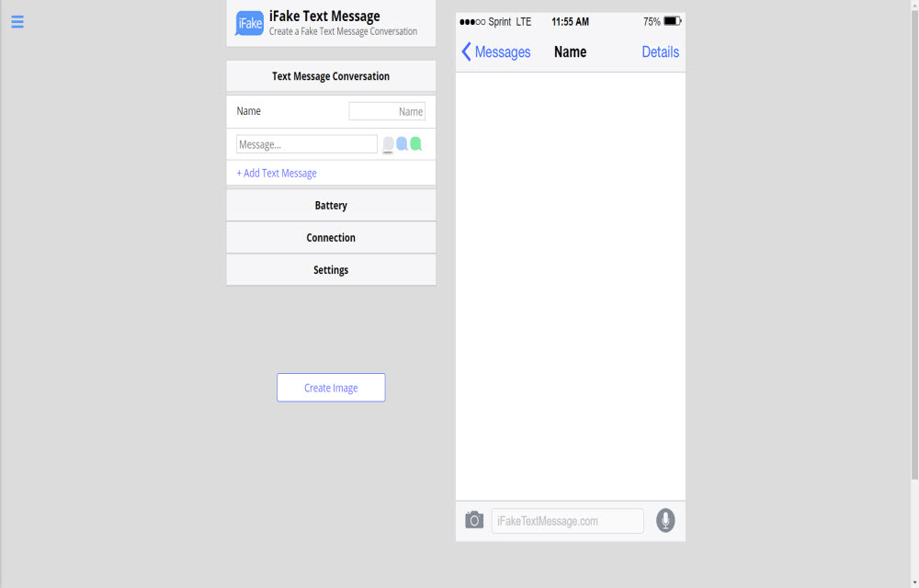Screen dimensions: 919x588
Task: Click the back chevron beside Messages
Action: tap(466, 51)
